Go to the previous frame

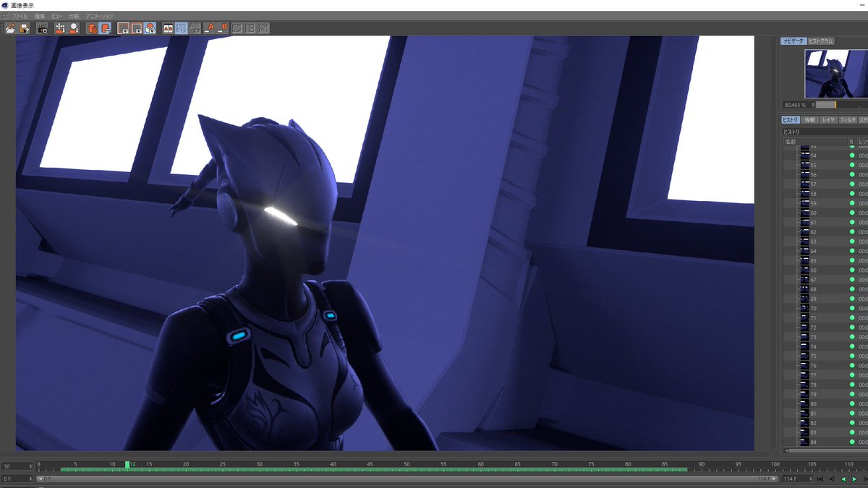(832, 479)
